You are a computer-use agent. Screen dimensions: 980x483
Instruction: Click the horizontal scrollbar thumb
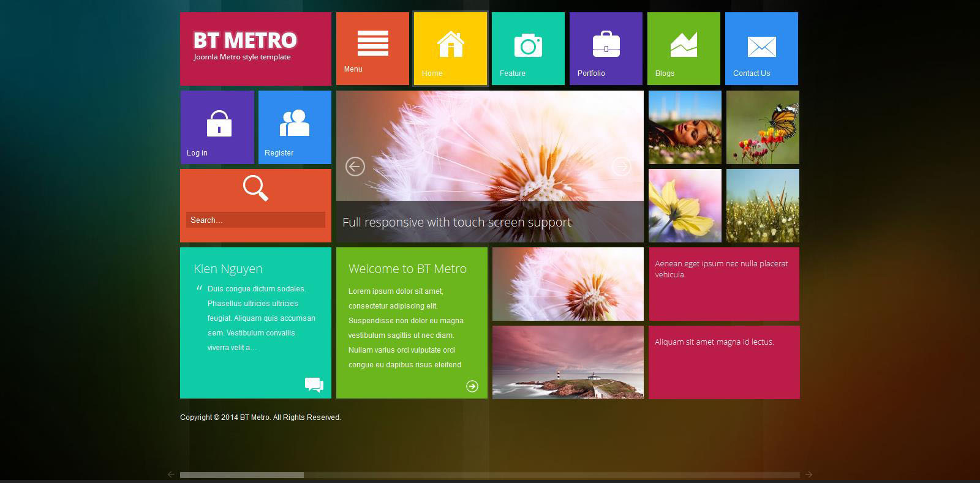pos(242,475)
